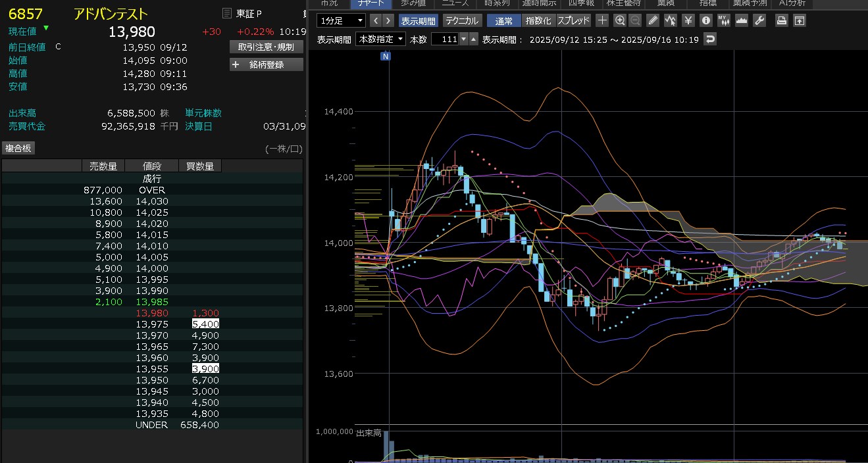Click the 値段 column header
The width and height of the screenshot is (868, 463).
151,166
